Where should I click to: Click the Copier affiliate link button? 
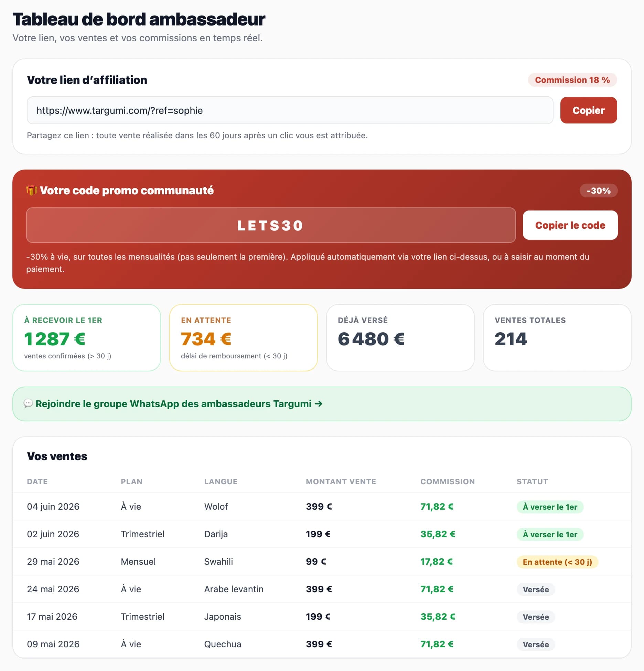pyautogui.click(x=588, y=110)
